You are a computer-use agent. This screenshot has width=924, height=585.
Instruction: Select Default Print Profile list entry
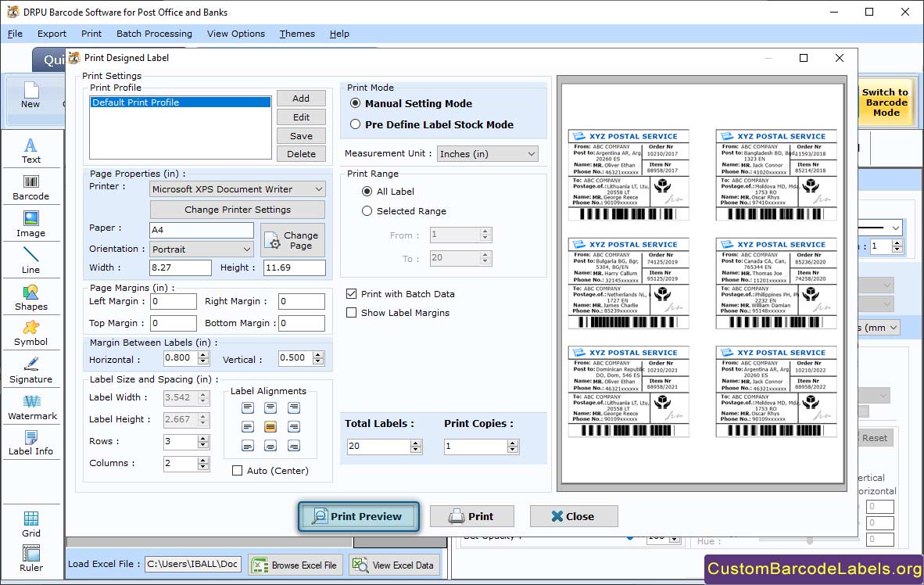(x=181, y=102)
